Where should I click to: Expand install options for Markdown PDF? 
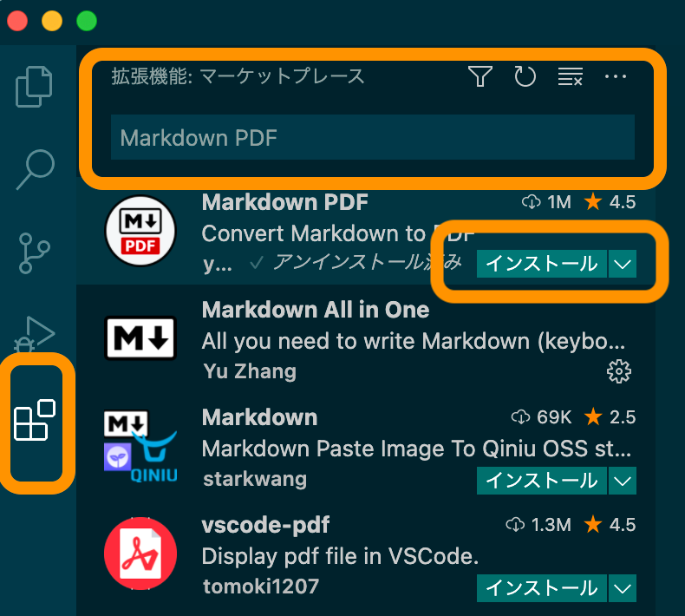[622, 264]
